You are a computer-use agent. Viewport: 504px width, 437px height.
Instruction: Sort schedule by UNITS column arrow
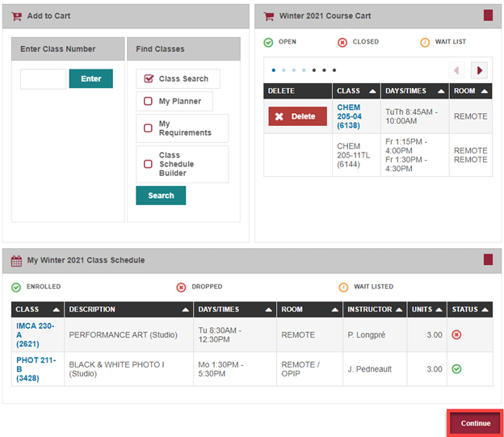point(439,309)
